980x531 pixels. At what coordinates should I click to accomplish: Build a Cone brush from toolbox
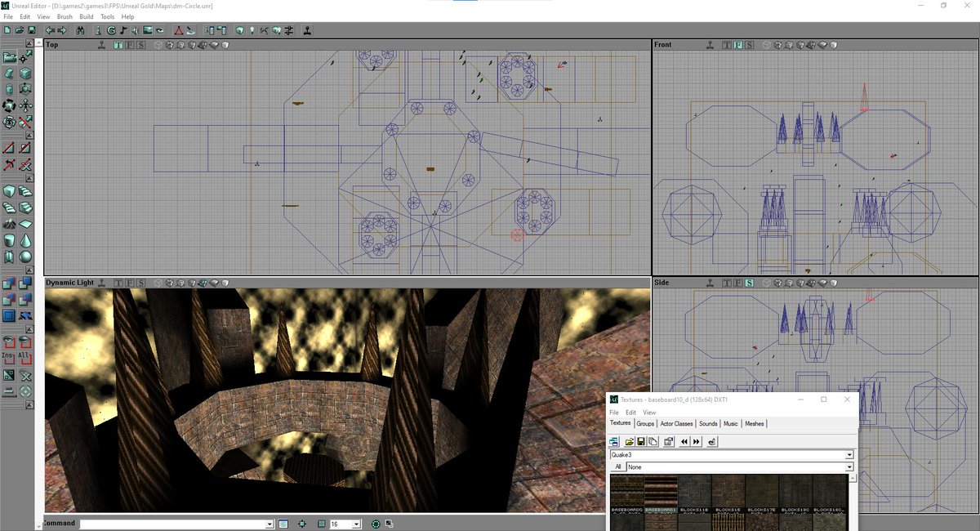click(26, 240)
